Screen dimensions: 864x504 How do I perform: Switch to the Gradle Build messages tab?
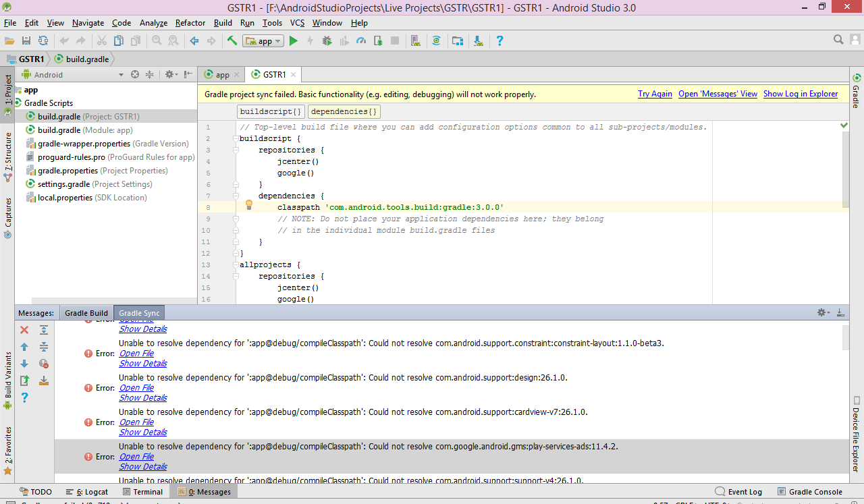[86, 313]
